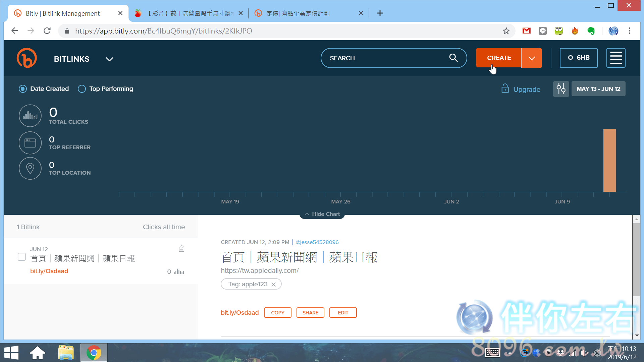The width and height of the screenshot is (644, 362).
Task: Click the green frog extension icon
Action: (559, 31)
